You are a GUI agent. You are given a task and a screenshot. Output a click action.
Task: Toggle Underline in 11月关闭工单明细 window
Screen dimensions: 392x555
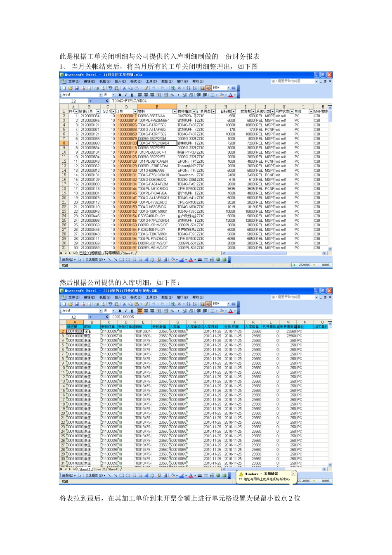[x=132, y=95]
